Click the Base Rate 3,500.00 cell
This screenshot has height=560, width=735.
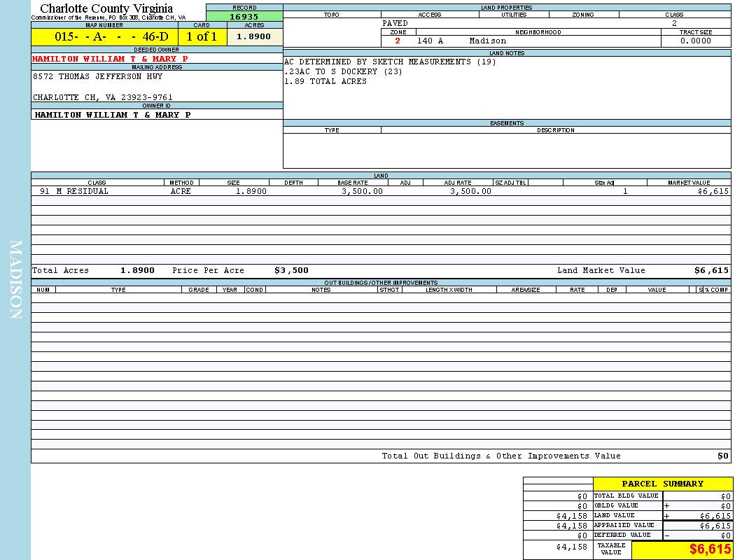[x=362, y=191]
